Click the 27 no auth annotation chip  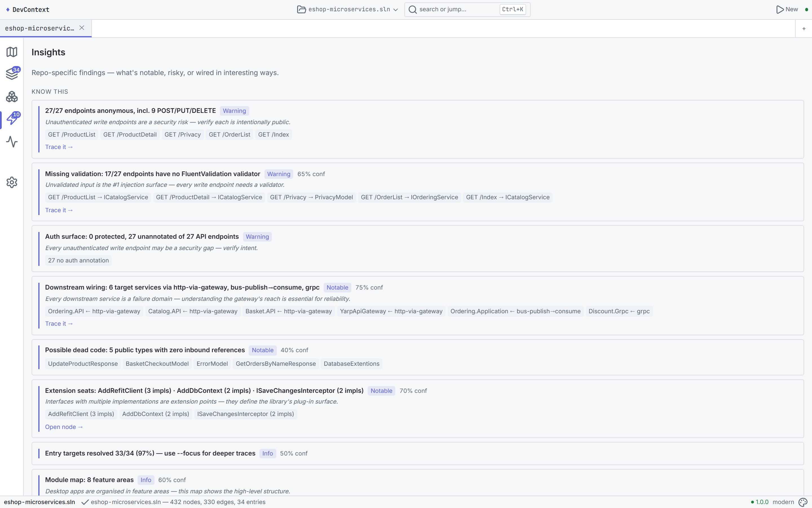click(78, 260)
